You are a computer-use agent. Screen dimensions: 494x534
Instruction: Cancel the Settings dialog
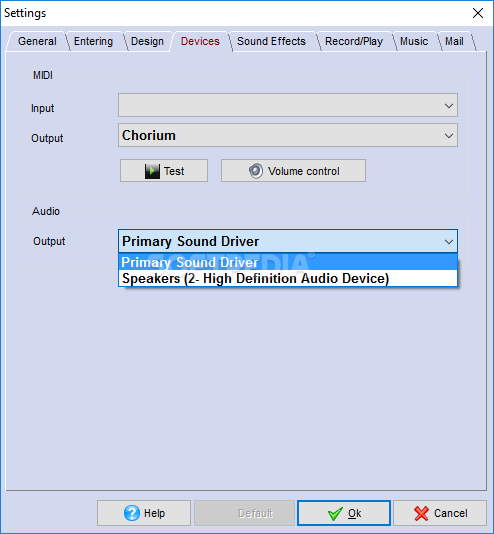click(x=440, y=513)
